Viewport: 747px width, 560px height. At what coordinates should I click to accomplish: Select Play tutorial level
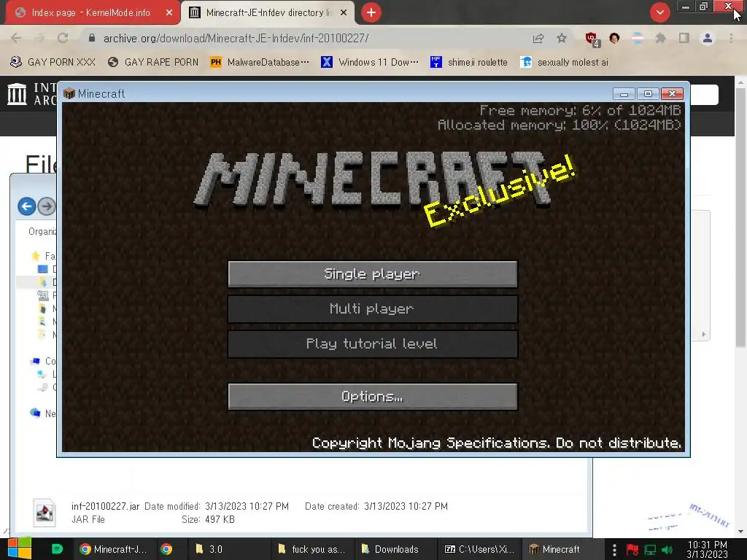373,344
